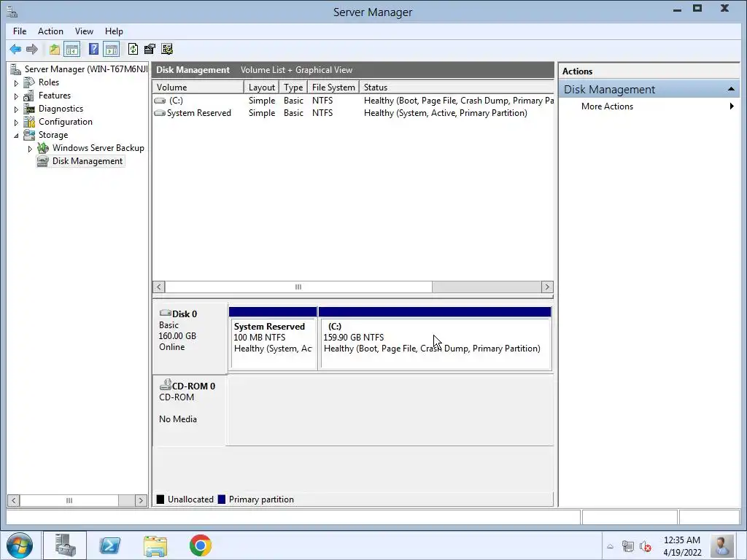Show hidden tray icons arrow
Image resolution: width=747 pixels, height=560 pixels.
610,547
